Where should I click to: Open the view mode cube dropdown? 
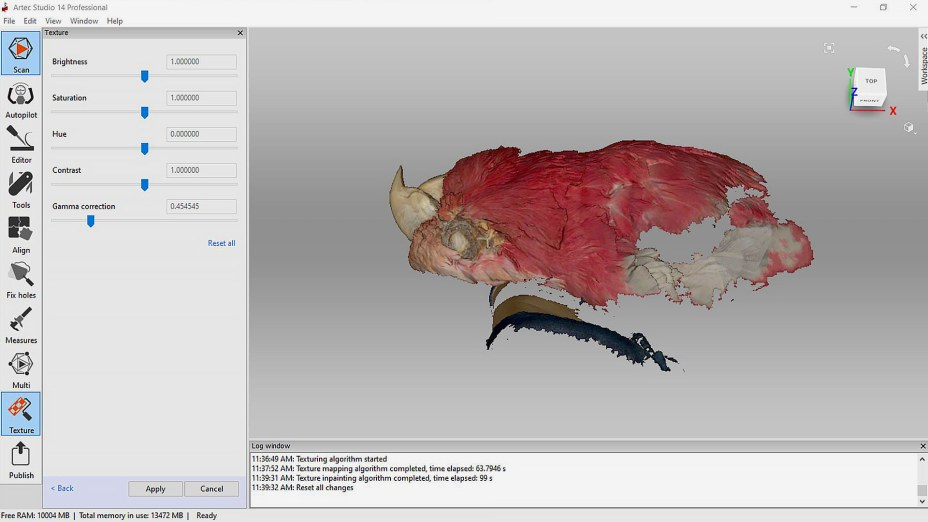tap(909, 128)
